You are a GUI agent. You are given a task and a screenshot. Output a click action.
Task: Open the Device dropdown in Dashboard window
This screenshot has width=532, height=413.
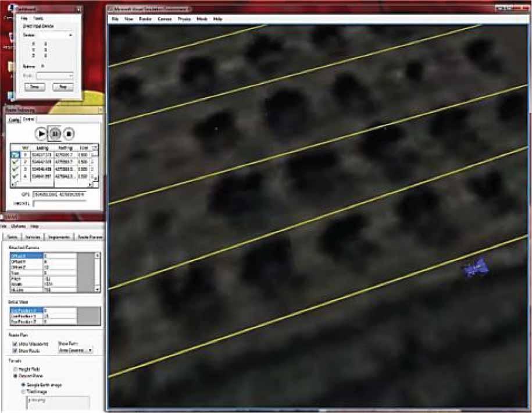(x=70, y=35)
